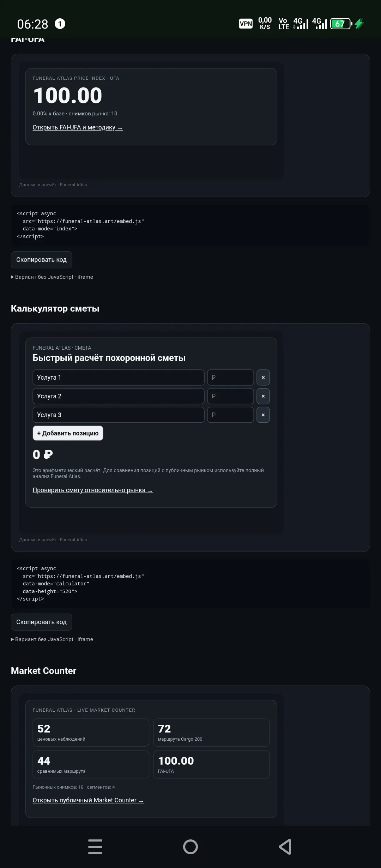Tap the VPN status bar icon
Image resolution: width=381 pixels, height=868 pixels.
(246, 24)
